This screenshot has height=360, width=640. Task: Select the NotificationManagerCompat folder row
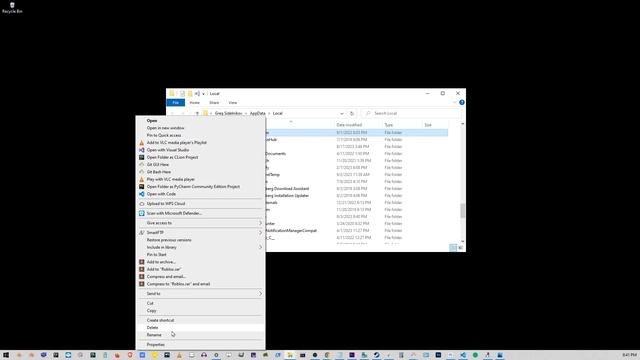click(x=356, y=231)
